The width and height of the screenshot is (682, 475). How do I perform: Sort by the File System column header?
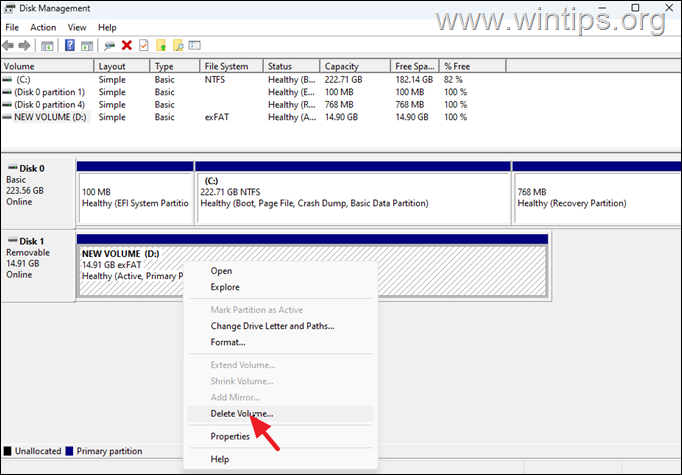[x=228, y=66]
